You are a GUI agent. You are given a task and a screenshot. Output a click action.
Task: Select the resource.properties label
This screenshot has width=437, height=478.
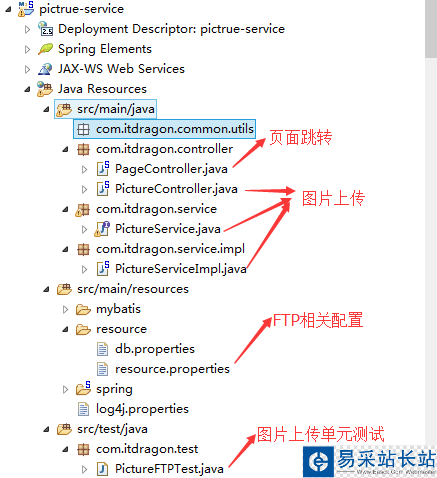[x=172, y=369]
